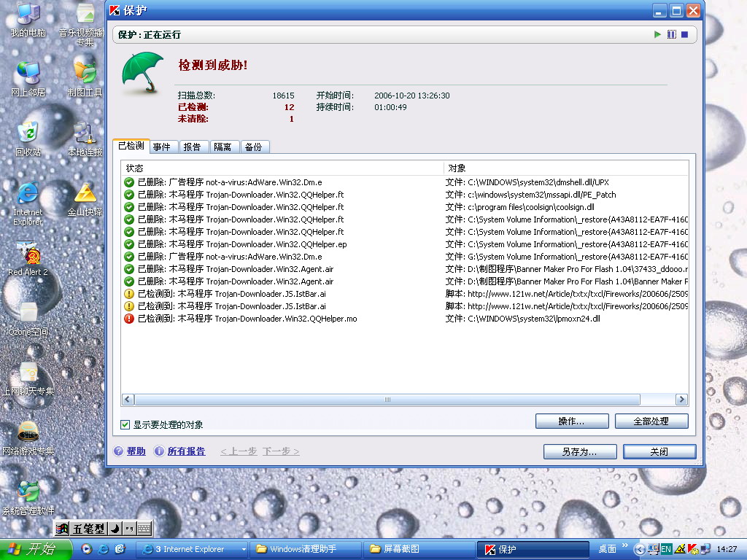Select the 回收站 recycle bin icon
This screenshot has width=747, height=560.
click(x=28, y=139)
